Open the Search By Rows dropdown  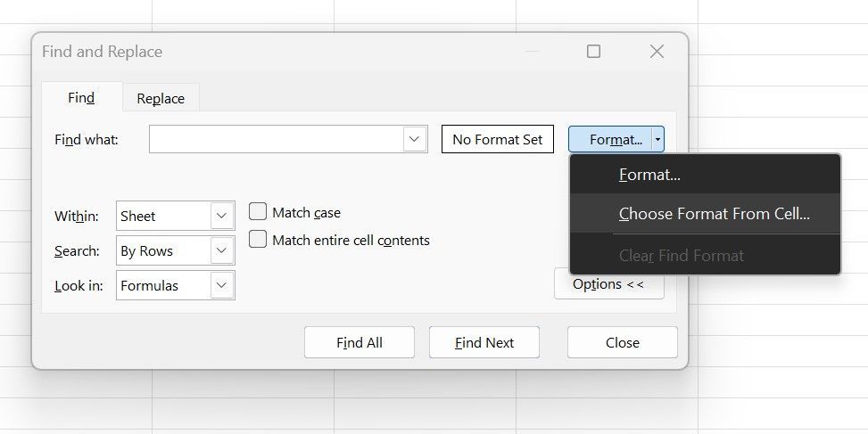click(x=222, y=250)
